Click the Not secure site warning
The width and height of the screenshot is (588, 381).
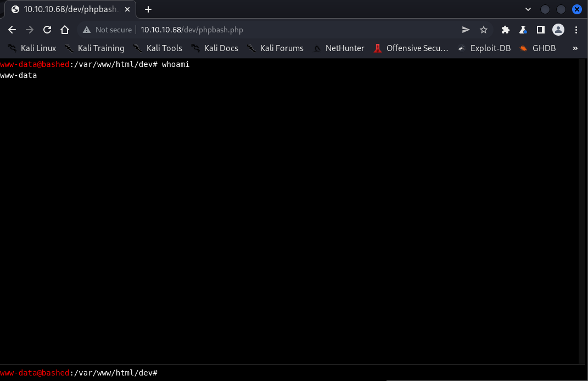pyautogui.click(x=108, y=30)
